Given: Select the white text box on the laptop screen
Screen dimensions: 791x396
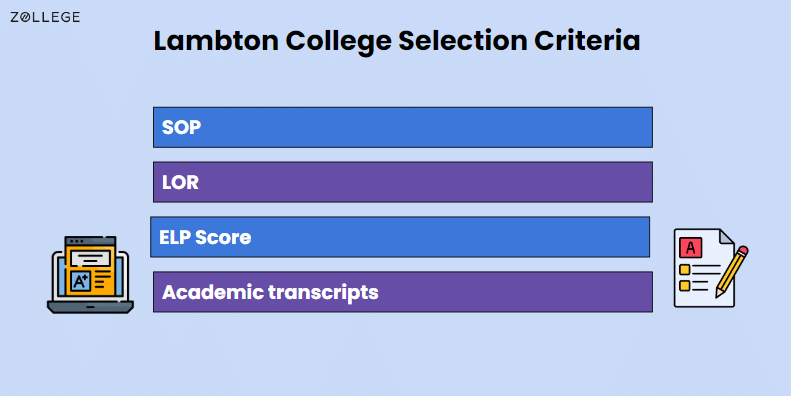Looking at the screenshot, I should tap(90, 259).
